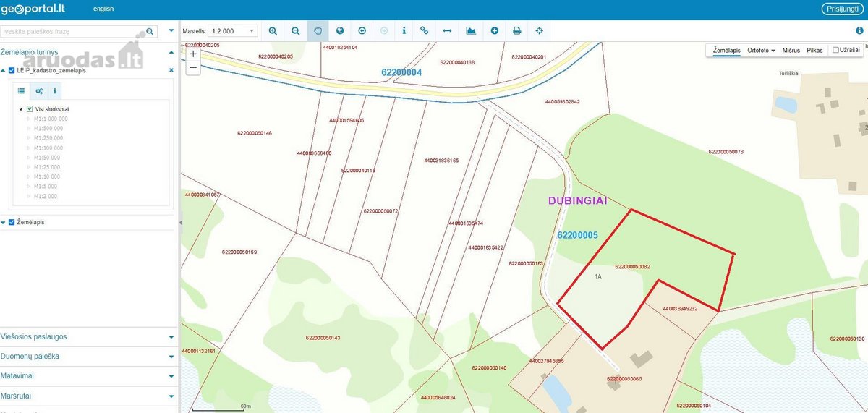868x413 pixels.
Task: Click the search phrase input field
Action: pos(72,32)
